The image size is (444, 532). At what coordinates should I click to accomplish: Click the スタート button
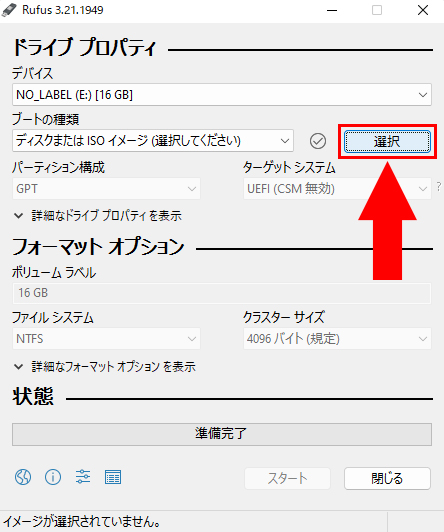[287, 478]
